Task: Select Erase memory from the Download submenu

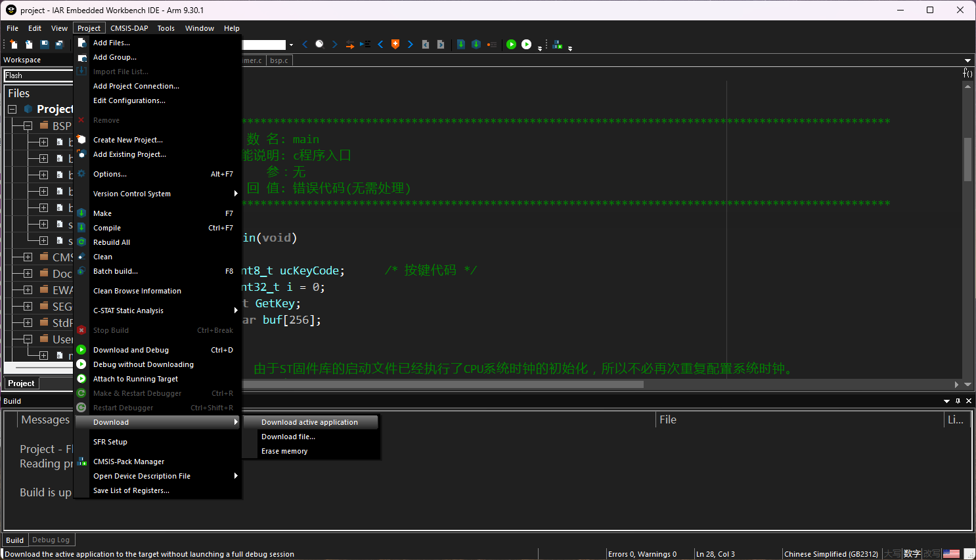Action: [284, 451]
